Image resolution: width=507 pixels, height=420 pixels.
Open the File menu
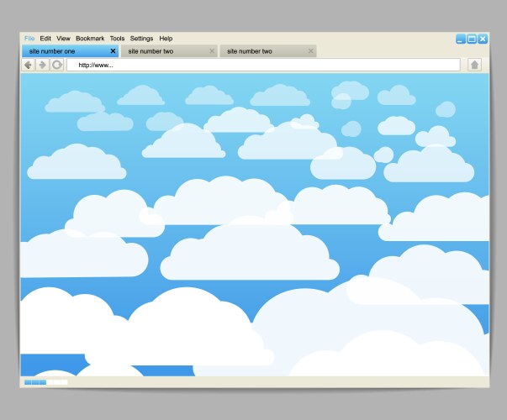29,39
